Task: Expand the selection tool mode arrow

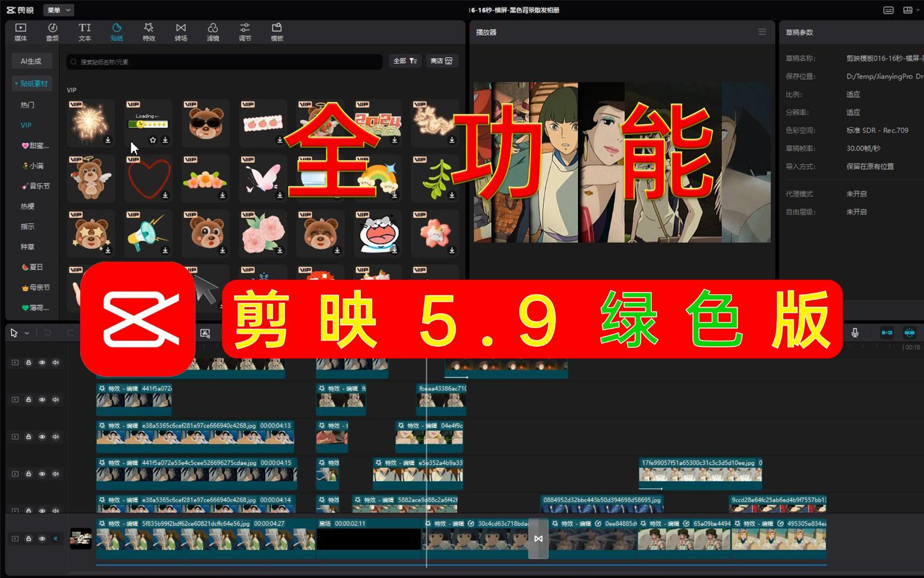Action: click(x=27, y=333)
